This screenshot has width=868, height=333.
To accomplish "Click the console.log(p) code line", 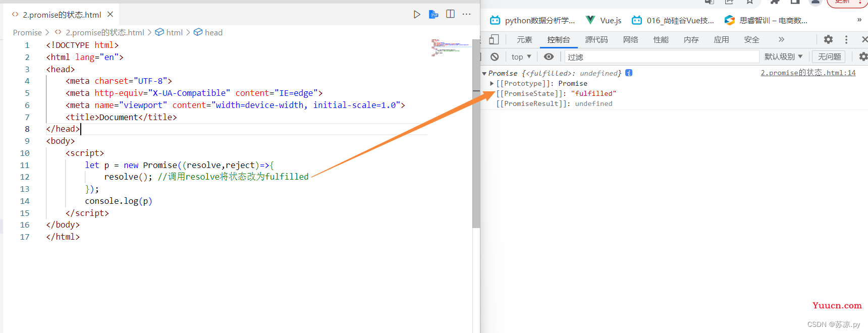I will point(119,201).
